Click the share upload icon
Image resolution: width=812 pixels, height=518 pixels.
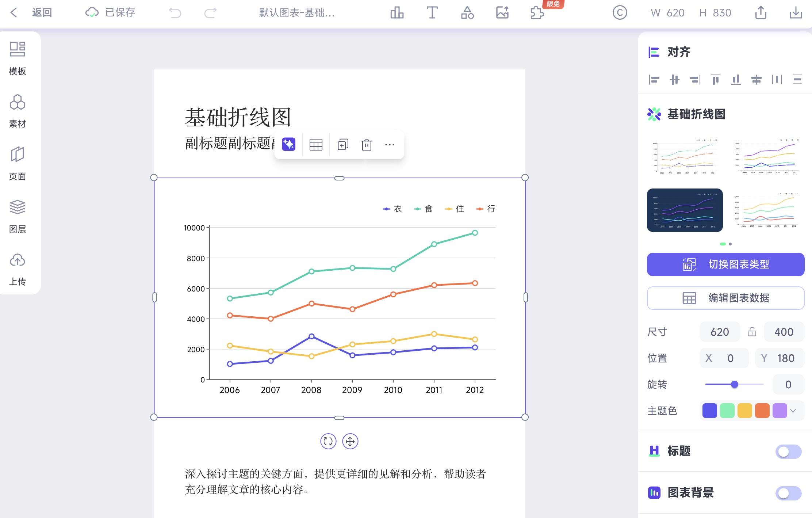point(761,13)
